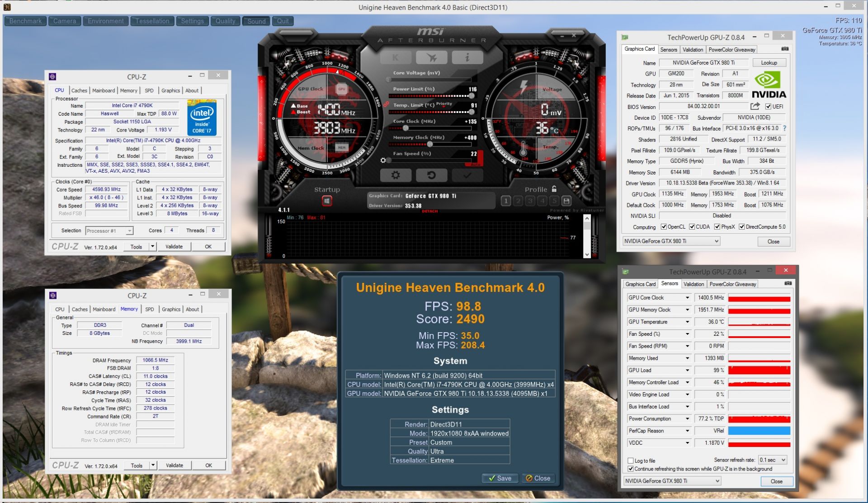Save the Heaven Benchmark results
This screenshot has width=868, height=503.
[x=500, y=478]
